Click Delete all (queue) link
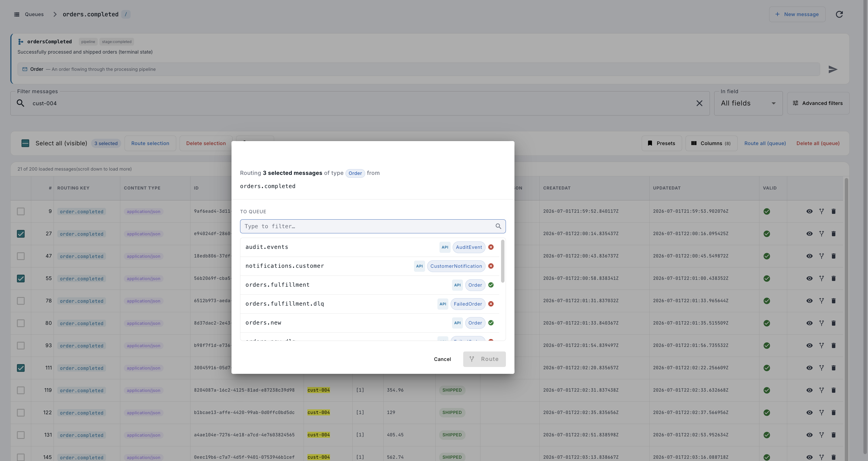 (818, 143)
